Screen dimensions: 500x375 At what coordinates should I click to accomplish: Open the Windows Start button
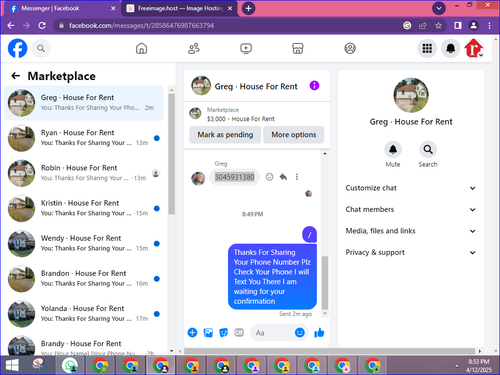[12, 365]
